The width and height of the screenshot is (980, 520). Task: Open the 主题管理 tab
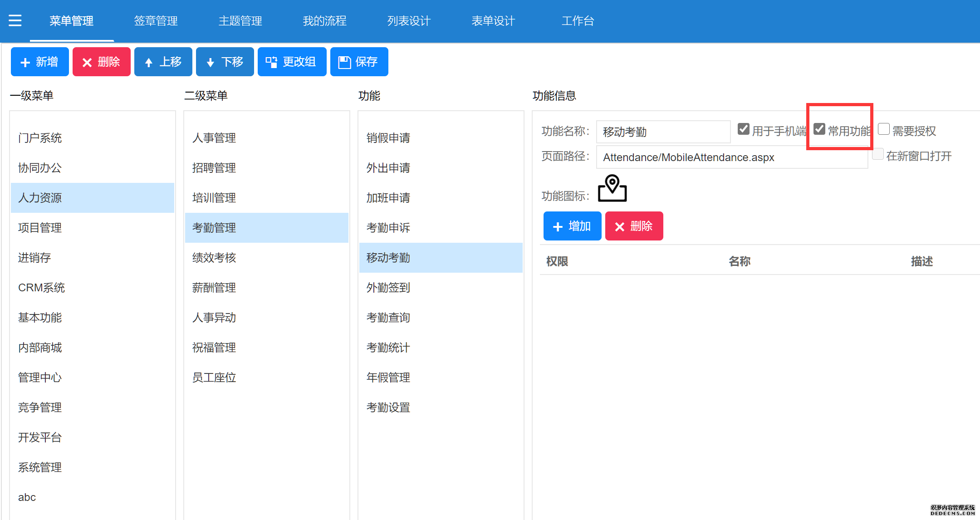[240, 21]
